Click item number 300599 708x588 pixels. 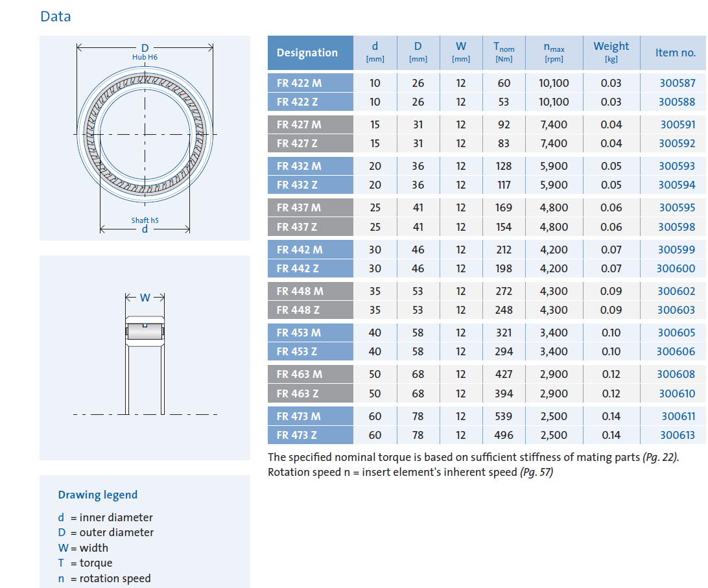pos(676,250)
